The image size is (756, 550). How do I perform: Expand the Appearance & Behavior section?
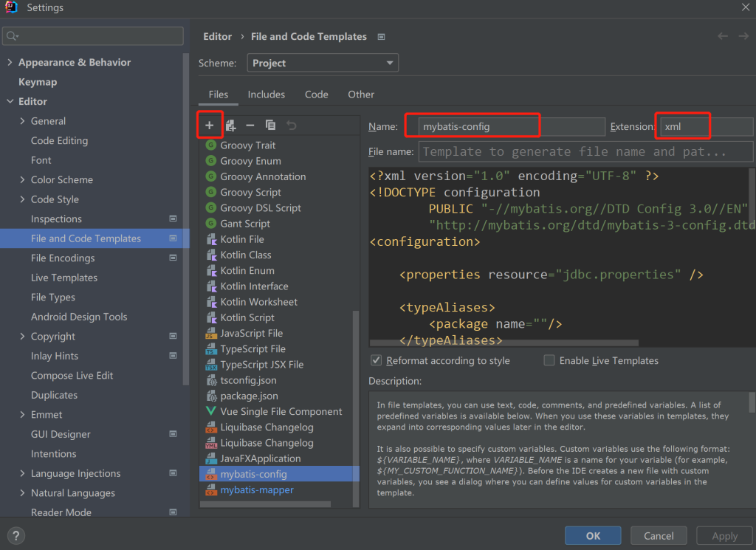(10, 63)
